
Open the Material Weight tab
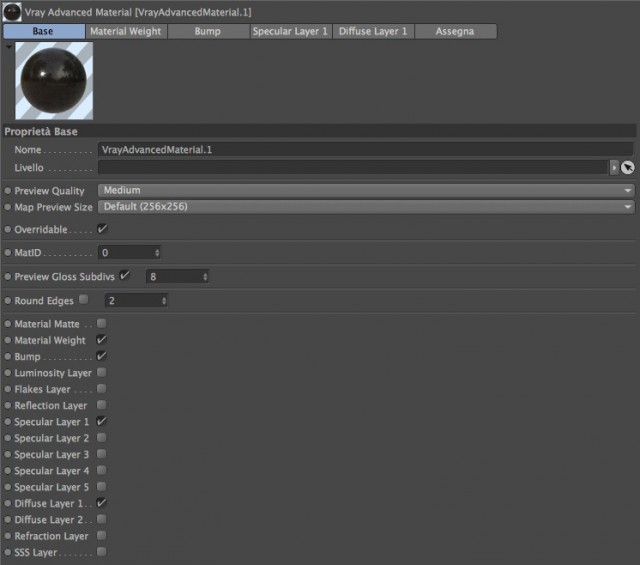click(126, 31)
